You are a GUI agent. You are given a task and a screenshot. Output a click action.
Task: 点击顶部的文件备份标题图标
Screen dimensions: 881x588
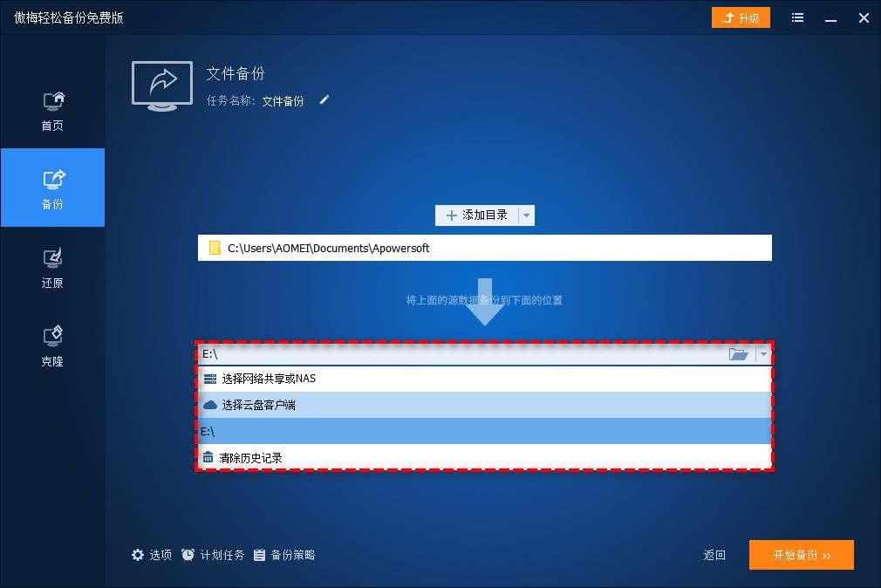[x=161, y=85]
